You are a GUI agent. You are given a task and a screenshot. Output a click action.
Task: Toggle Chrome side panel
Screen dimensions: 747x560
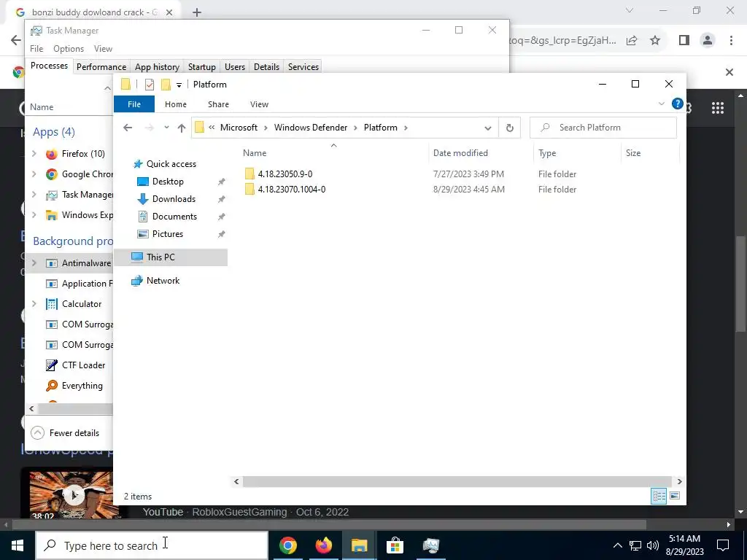684,41
